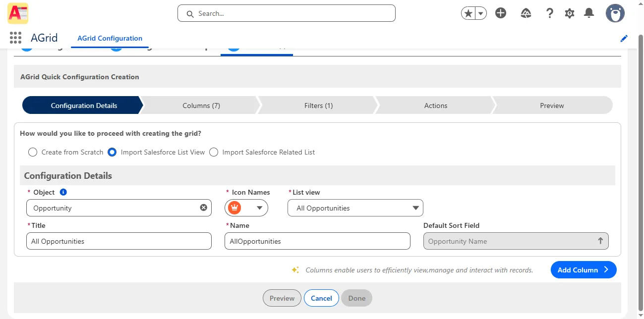Click the Object field info icon
This screenshot has height=319, width=644.
63,192
